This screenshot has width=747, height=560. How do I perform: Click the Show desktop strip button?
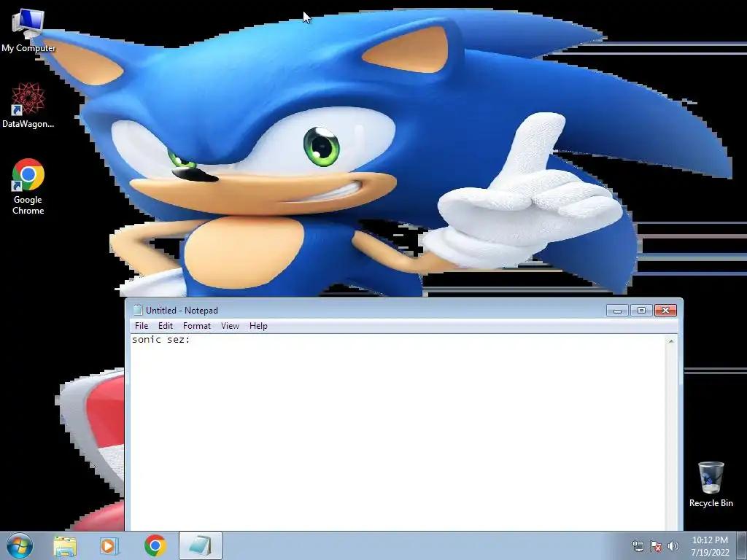(x=742, y=545)
